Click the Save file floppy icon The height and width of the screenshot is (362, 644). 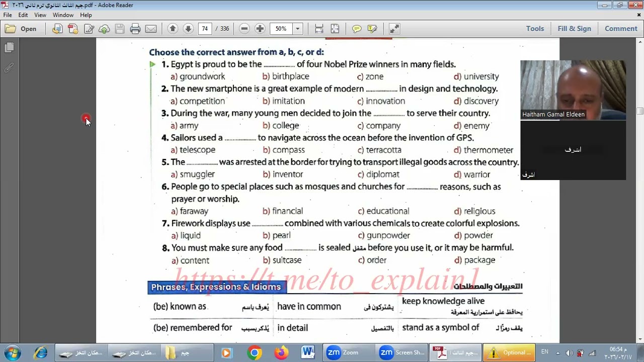point(120,29)
